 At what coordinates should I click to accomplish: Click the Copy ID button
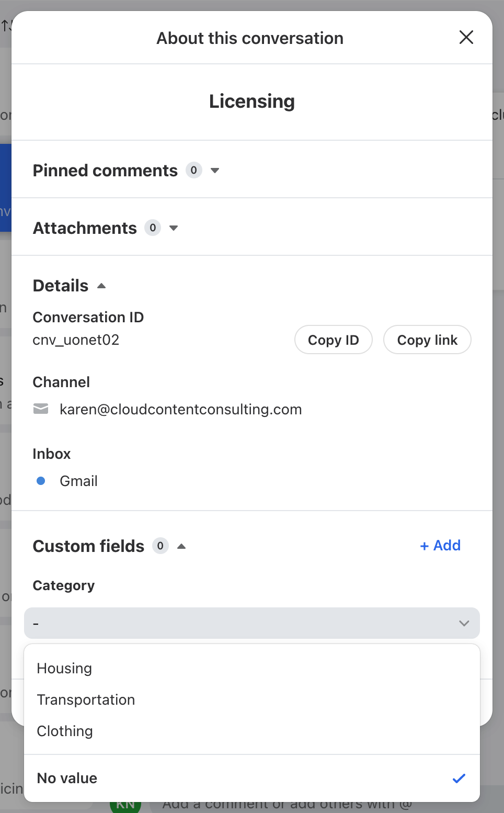click(333, 340)
